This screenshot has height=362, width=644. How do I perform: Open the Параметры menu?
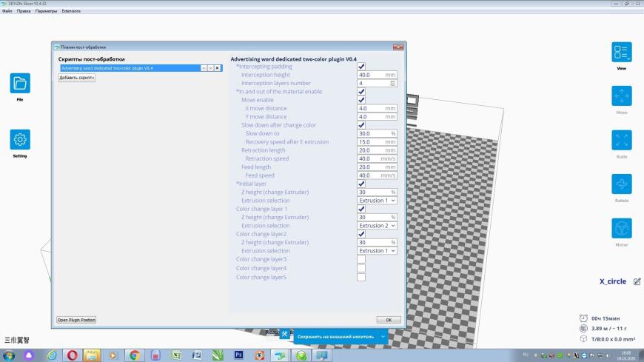[x=46, y=11]
